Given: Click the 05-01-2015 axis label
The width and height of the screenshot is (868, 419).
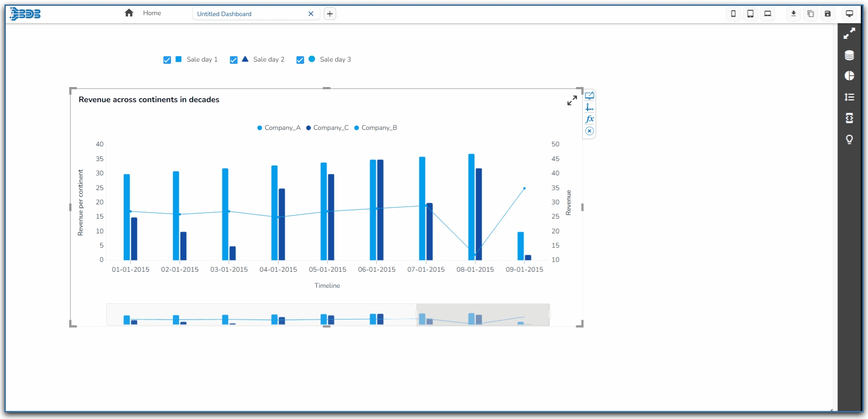Looking at the screenshot, I should [327, 270].
